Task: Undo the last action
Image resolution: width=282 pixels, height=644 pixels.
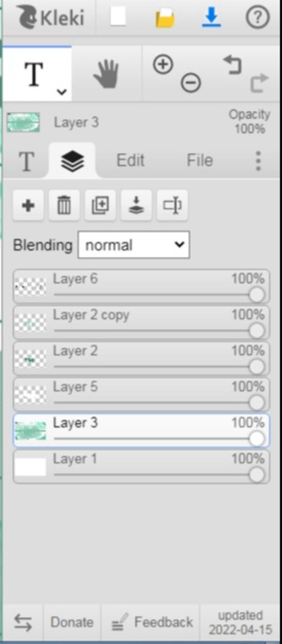Action: (233, 65)
